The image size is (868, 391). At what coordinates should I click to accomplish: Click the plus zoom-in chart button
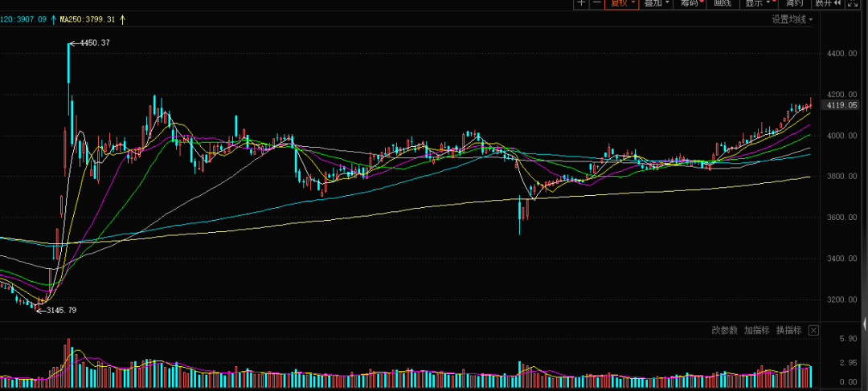(x=581, y=3)
